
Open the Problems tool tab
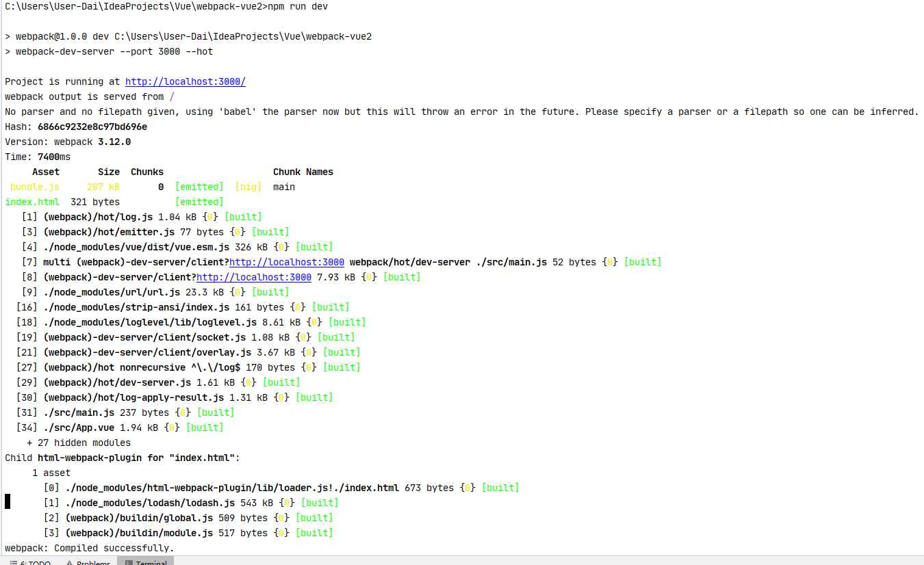pyautogui.click(x=88, y=562)
